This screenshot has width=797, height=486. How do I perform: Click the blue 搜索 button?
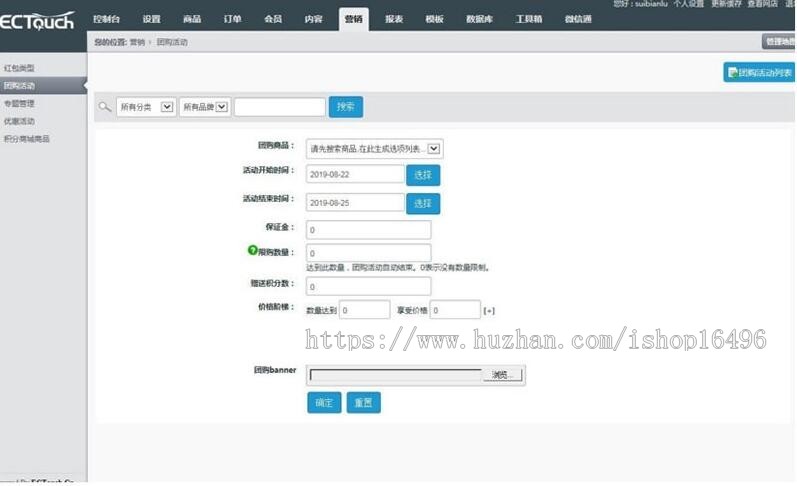(346, 107)
